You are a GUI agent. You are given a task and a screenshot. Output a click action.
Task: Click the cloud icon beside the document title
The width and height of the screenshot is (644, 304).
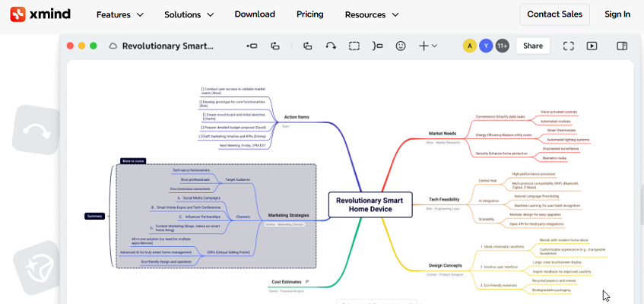(x=113, y=46)
